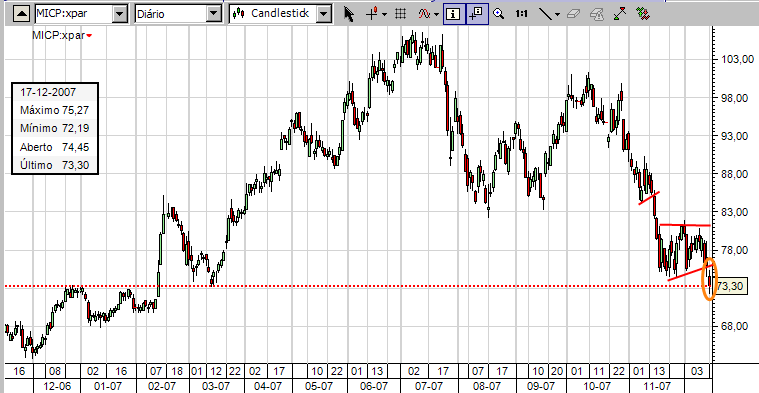The width and height of the screenshot is (759, 393).
Task: Toggle the info box 'i' button
Action: [454, 14]
